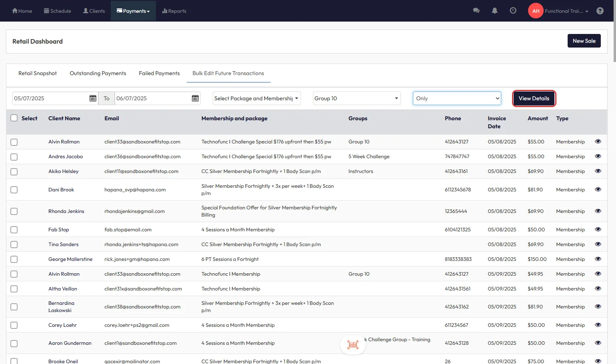
Task: Click the New Sale button
Action: click(584, 41)
